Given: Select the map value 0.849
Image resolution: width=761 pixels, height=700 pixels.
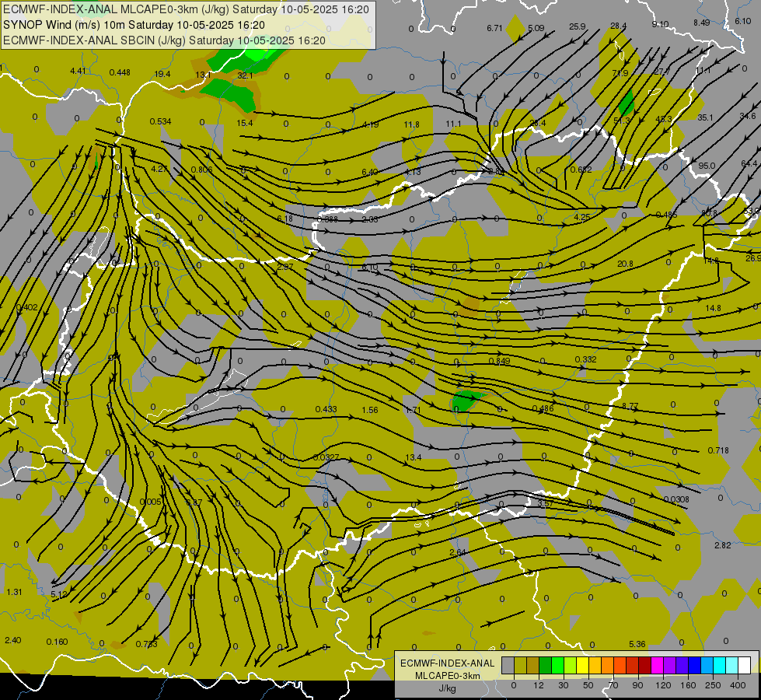Looking at the screenshot, I should tap(499, 361).
